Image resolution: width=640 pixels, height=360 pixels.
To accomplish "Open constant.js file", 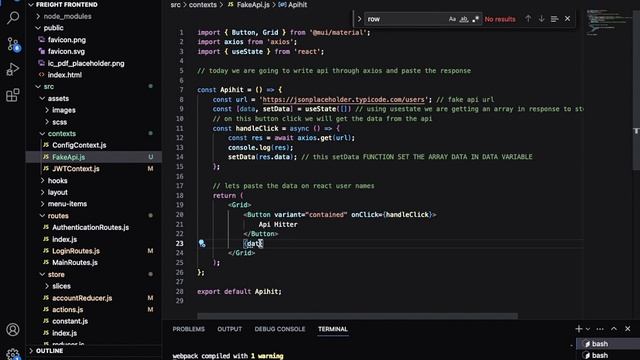I will click(70, 321).
